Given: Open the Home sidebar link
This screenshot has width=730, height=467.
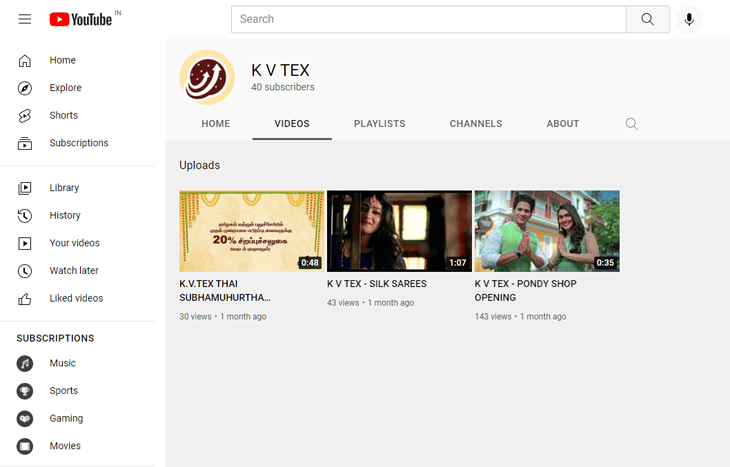Looking at the screenshot, I should pos(62,60).
